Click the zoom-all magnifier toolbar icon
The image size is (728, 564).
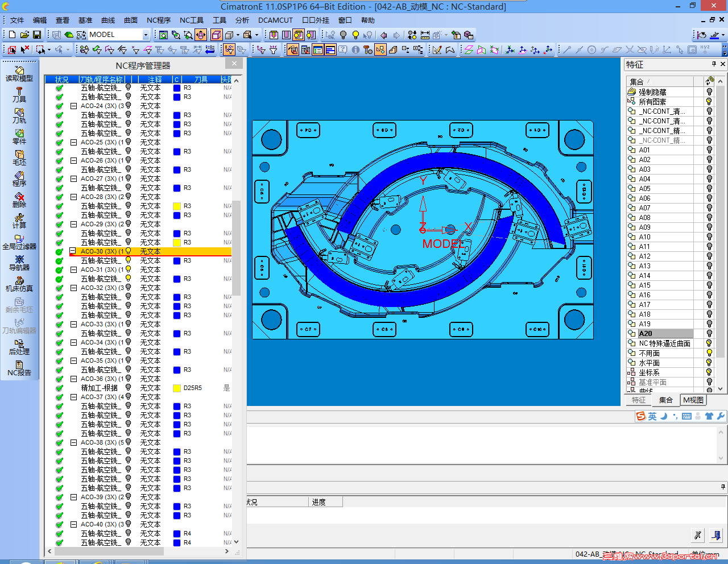(x=163, y=35)
